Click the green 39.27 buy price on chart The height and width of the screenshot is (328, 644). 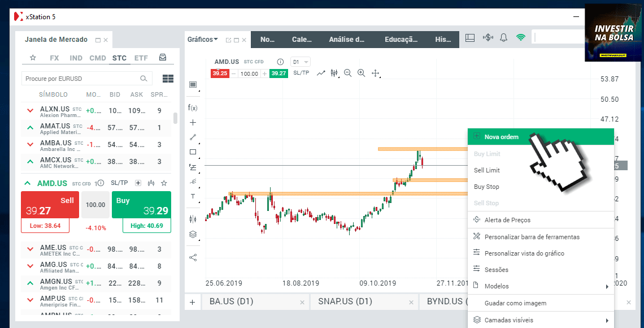coord(279,74)
